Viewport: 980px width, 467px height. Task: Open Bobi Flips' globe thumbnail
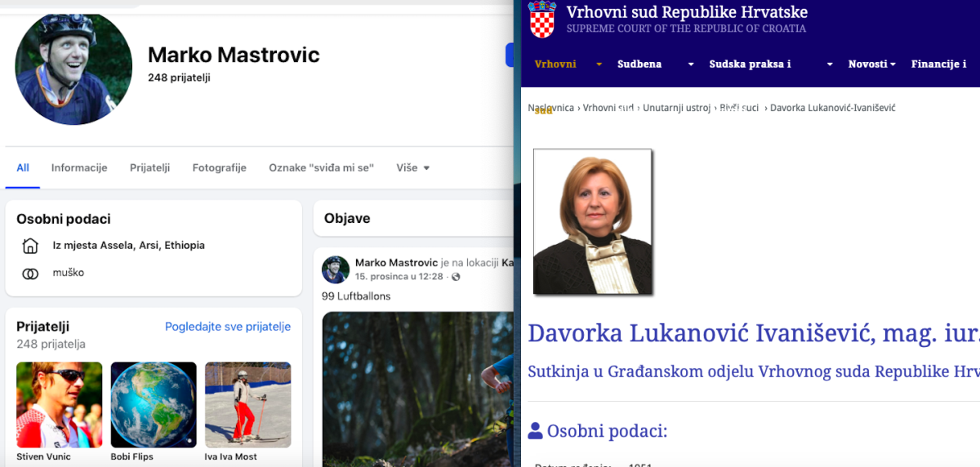[x=154, y=404]
